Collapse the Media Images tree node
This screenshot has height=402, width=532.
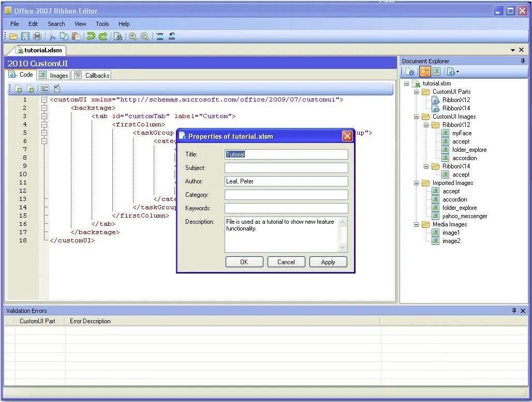(x=417, y=224)
